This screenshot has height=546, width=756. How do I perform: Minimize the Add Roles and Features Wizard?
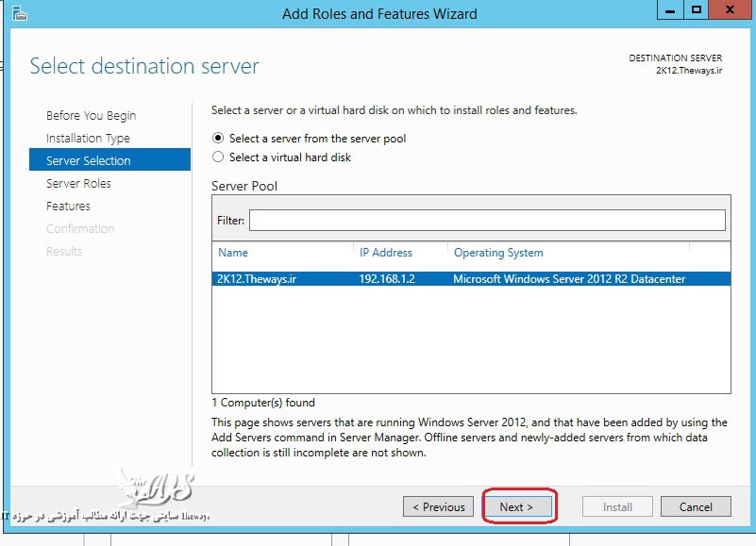(669, 11)
